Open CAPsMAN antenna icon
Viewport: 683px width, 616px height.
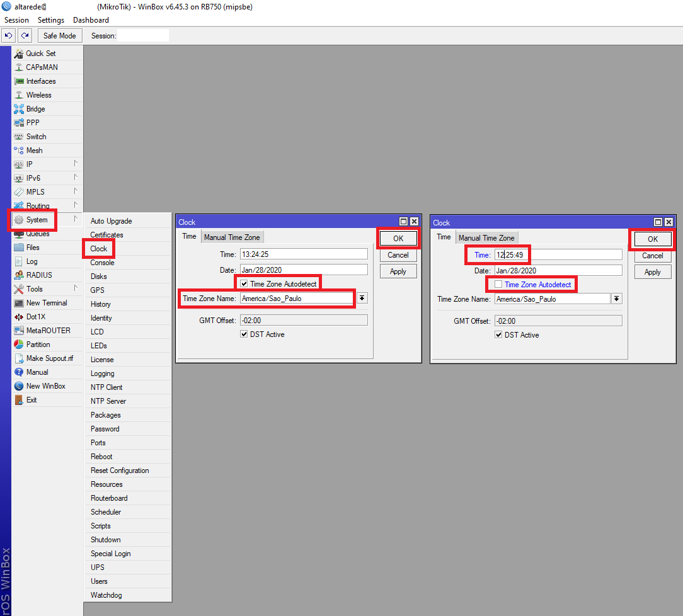[x=19, y=67]
